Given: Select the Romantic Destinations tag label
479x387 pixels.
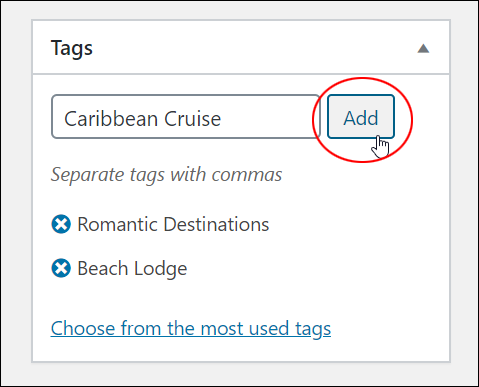Looking at the screenshot, I should (173, 224).
